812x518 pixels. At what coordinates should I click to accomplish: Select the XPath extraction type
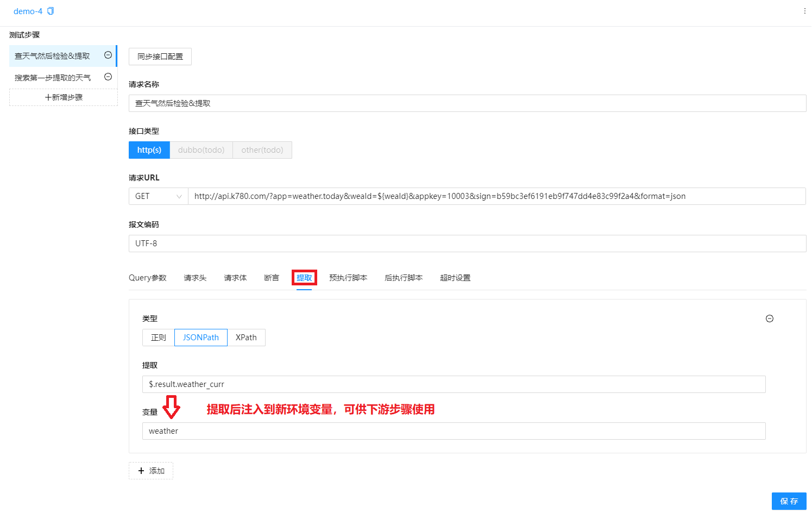coord(246,338)
